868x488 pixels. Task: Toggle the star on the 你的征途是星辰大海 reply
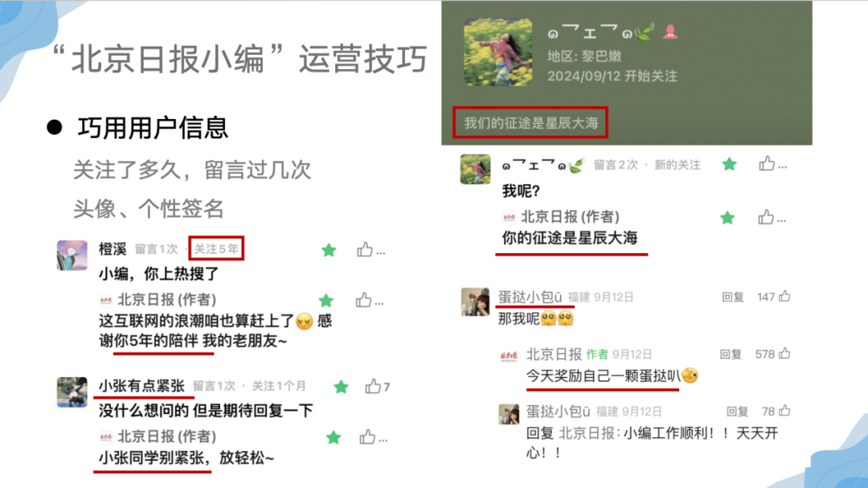[727, 218]
